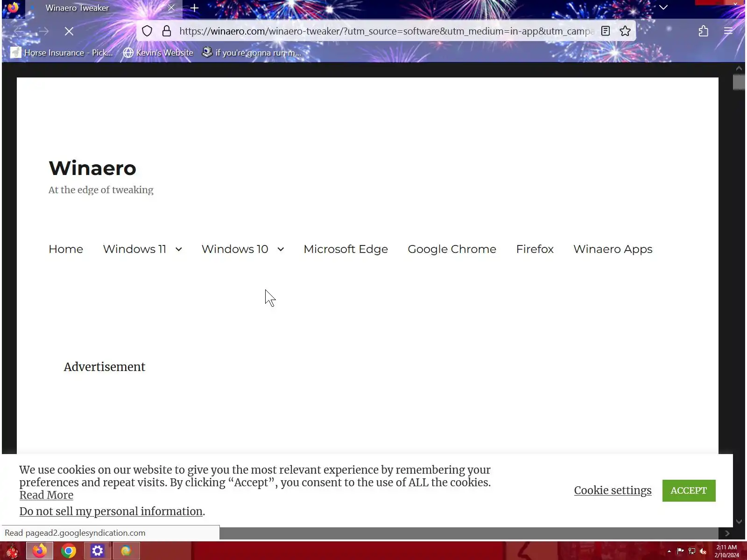Go to the Winaero site title link

[x=92, y=168]
